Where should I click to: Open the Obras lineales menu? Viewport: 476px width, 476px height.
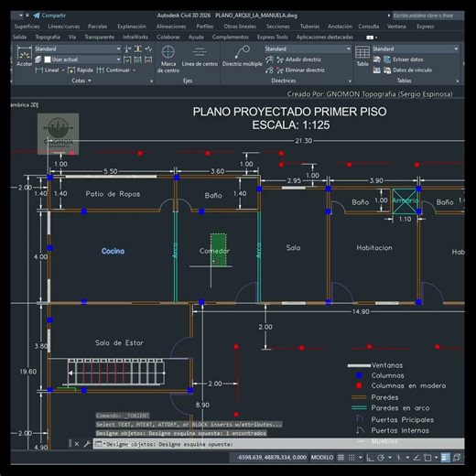click(240, 27)
